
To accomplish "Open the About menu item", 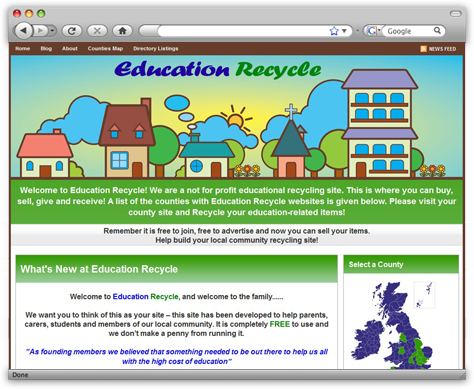I will point(70,49).
